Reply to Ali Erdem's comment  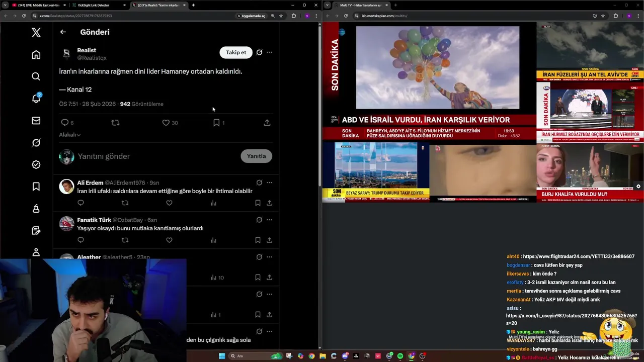tap(80, 203)
